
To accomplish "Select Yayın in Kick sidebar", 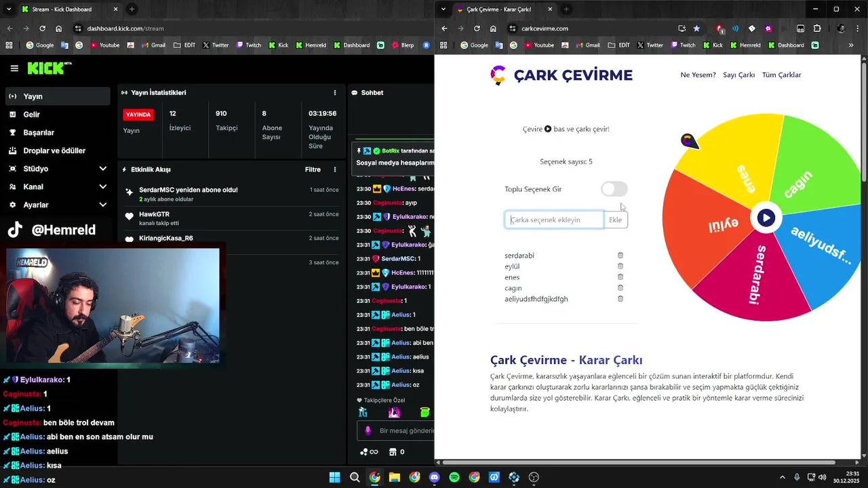I will (x=57, y=96).
